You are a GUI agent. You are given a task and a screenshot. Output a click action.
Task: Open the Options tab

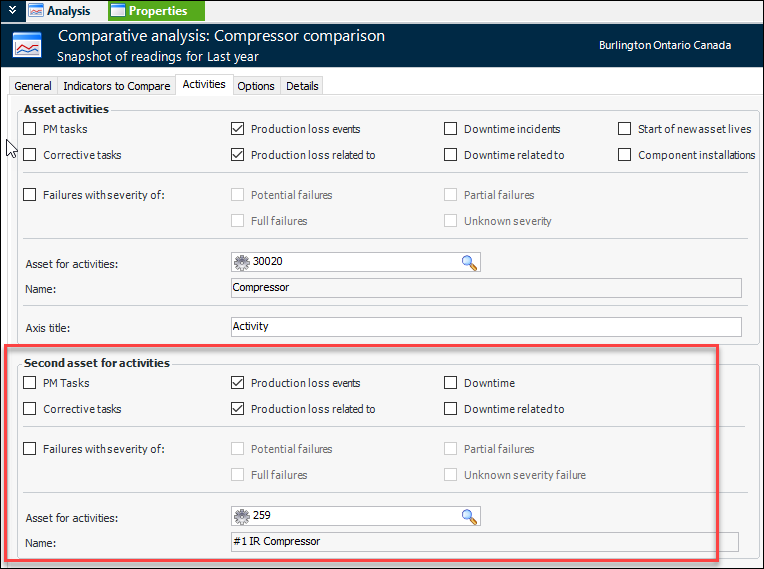click(256, 86)
